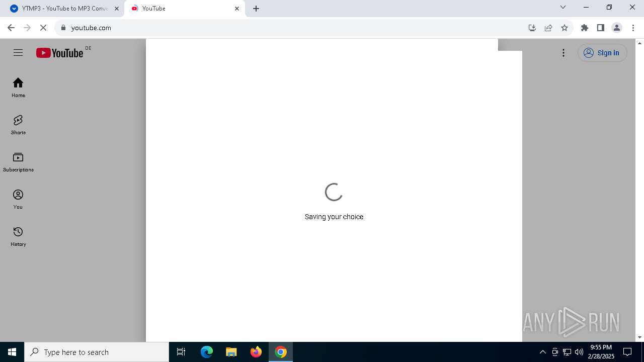The height and width of the screenshot is (362, 644).
Task: Launch Microsoft Edge from taskbar
Action: (207, 352)
